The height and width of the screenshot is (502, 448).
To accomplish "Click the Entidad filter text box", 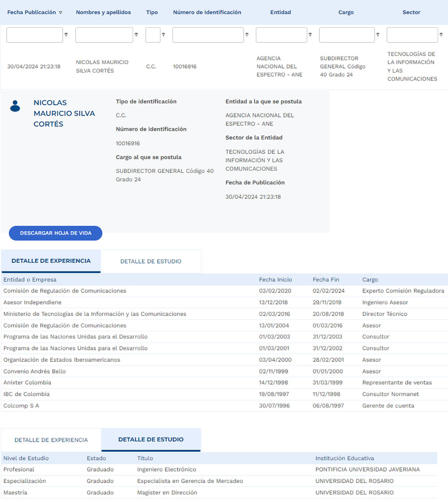I will tap(281, 35).
